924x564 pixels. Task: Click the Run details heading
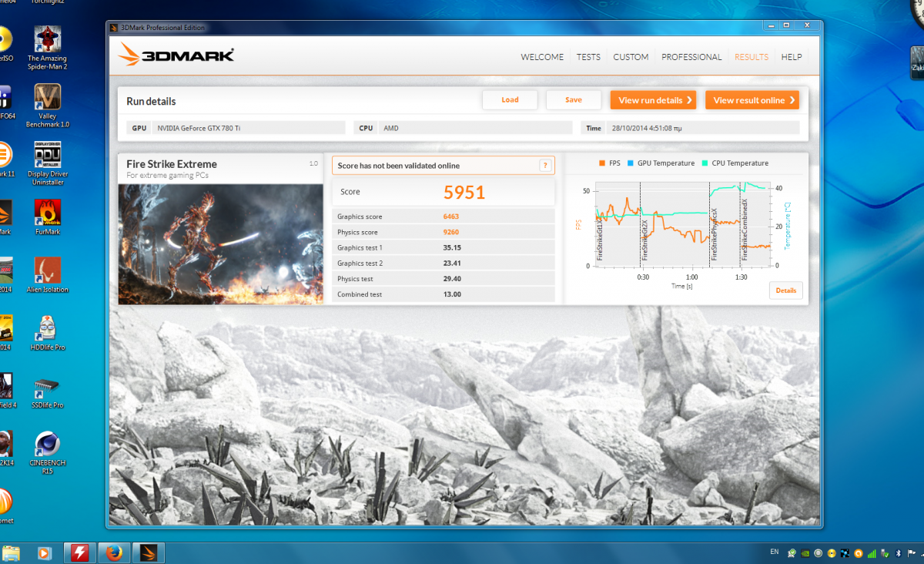151,101
